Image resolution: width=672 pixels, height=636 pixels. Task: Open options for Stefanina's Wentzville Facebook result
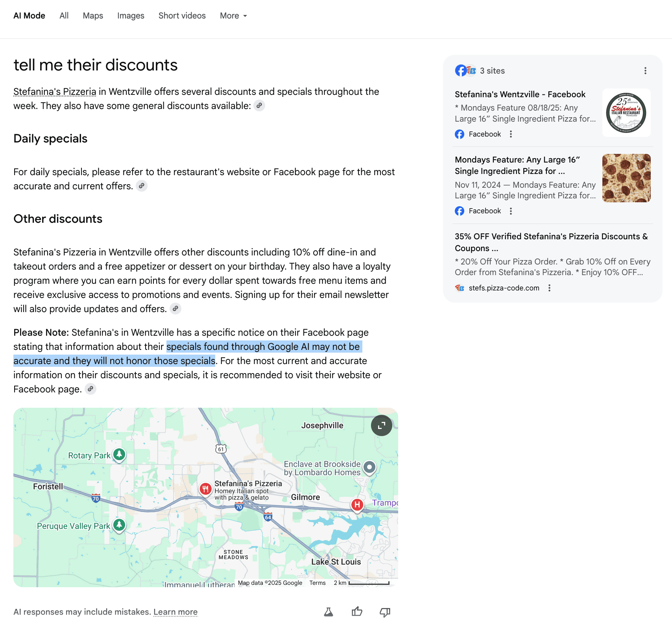(x=511, y=134)
